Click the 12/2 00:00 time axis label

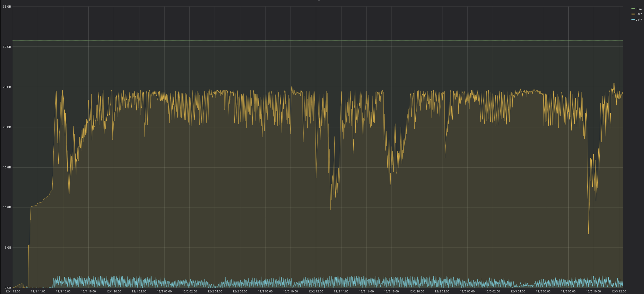pos(164,291)
